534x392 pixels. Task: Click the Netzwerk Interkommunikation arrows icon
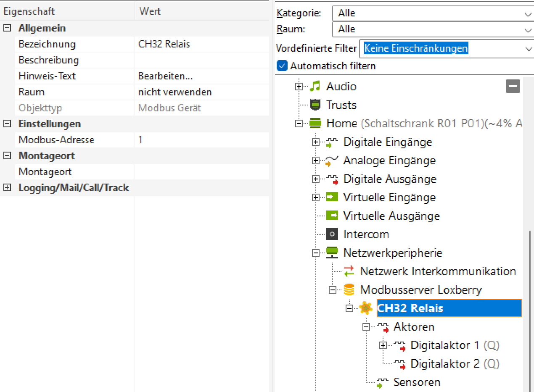(349, 271)
